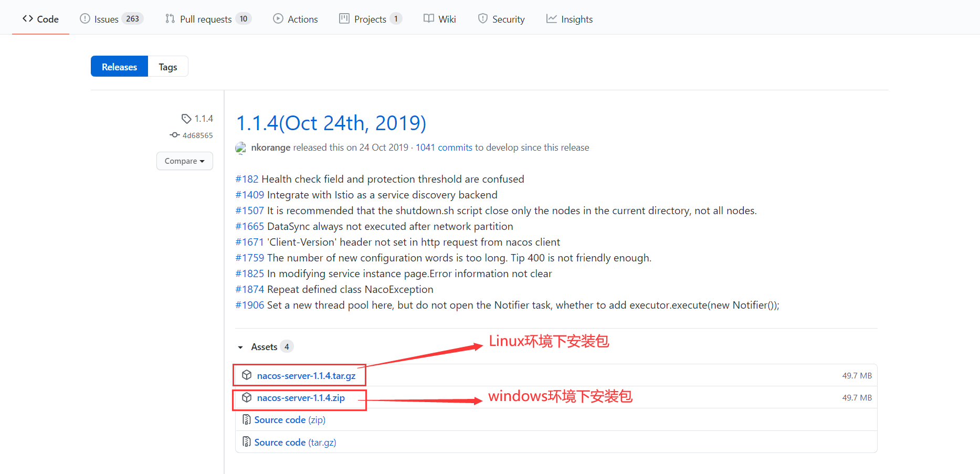
Task: Download nacos-server-1.1.4.tar.gz
Action: [306, 376]
